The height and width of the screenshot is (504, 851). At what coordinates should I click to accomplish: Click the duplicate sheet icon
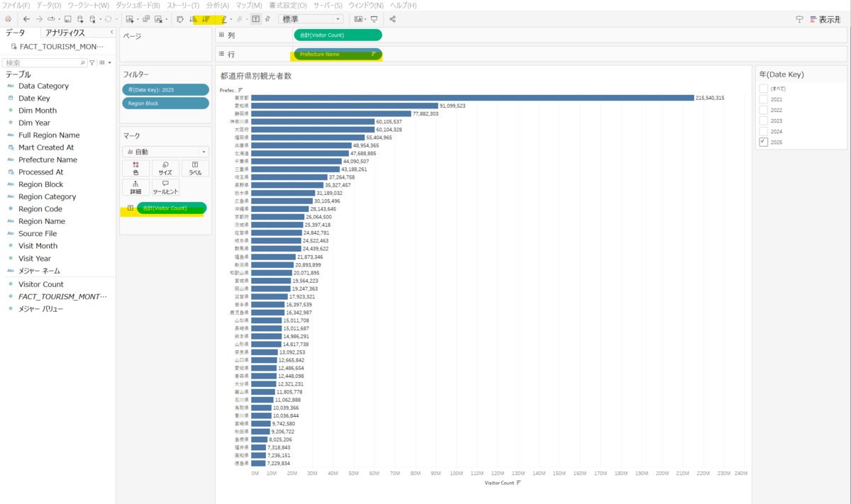[x=146, y=19]
